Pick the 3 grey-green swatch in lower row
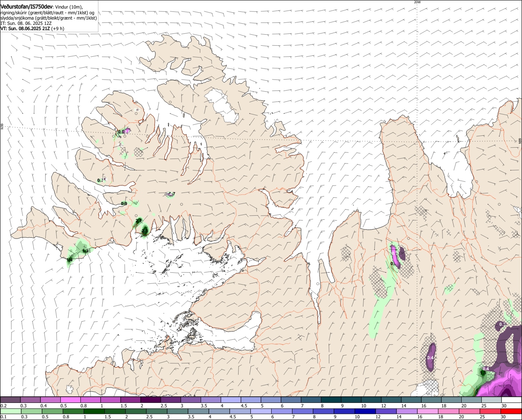This screenshot has height=420, width=522. 177,411
